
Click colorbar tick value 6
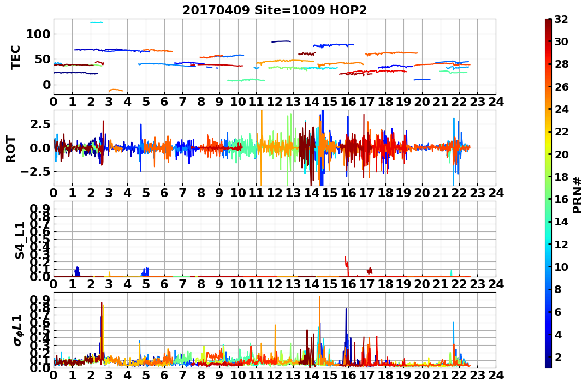tap(557, 312)
